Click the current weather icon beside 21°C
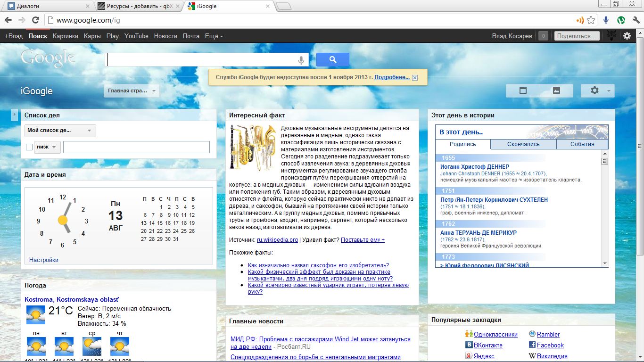The image size is (644, 362). point(36,314)
